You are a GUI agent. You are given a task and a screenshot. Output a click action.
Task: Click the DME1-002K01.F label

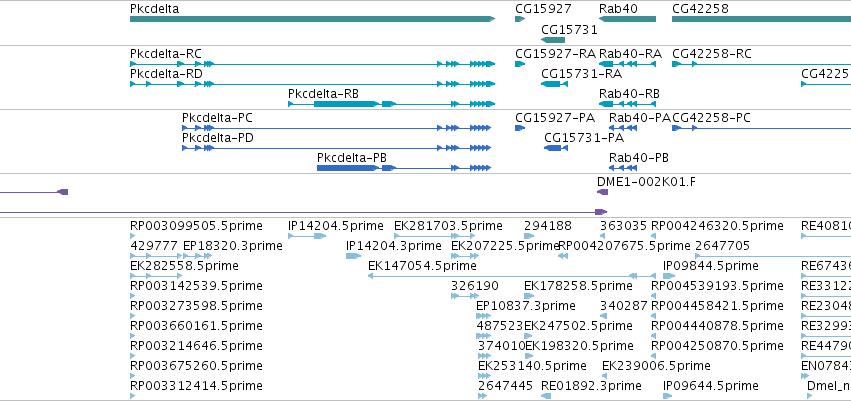point(646,182)
